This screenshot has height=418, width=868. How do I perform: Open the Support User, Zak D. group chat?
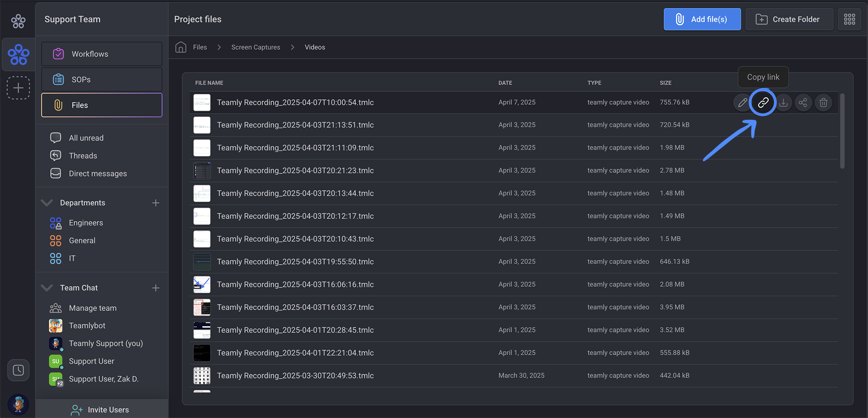(103, 379)
